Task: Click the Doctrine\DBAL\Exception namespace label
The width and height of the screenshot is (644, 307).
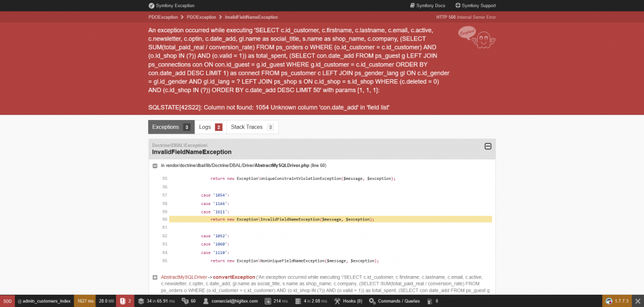Action: (180, 145)
